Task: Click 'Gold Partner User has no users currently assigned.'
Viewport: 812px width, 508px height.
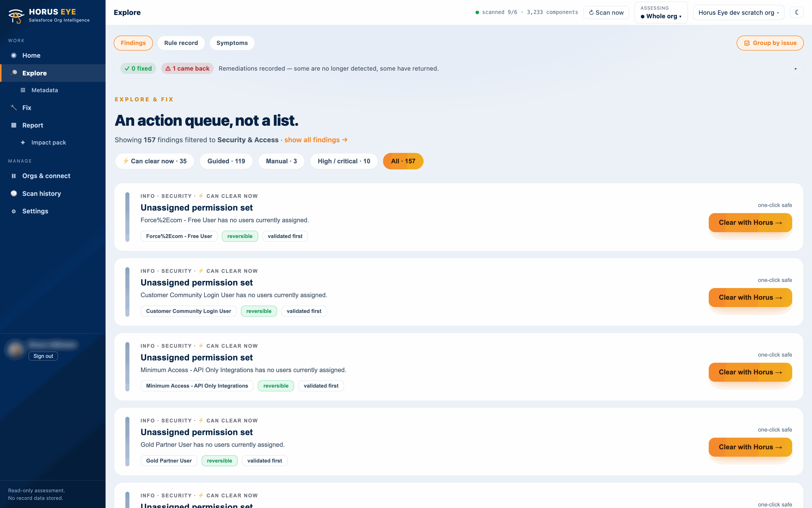Action: (212, 444)
